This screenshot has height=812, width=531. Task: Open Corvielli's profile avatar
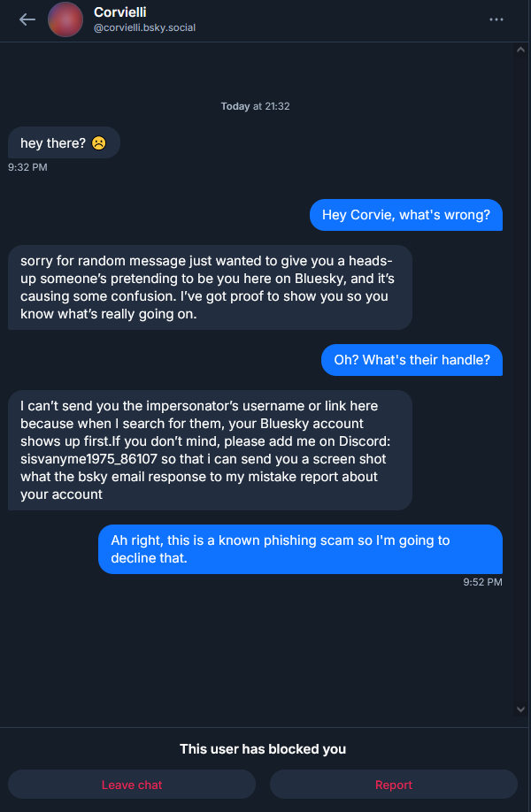pyautogui.click(x=65, y=19)
